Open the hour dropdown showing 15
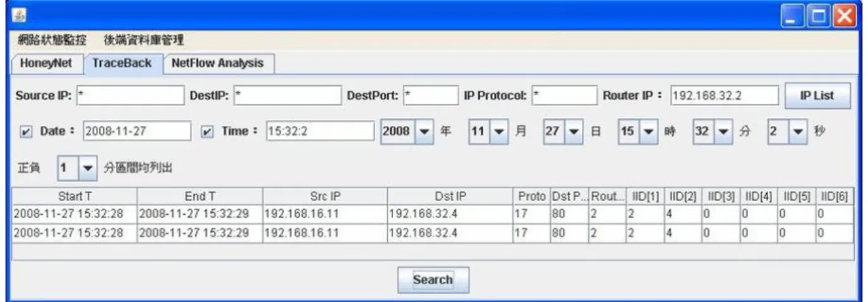 point(637,131)
